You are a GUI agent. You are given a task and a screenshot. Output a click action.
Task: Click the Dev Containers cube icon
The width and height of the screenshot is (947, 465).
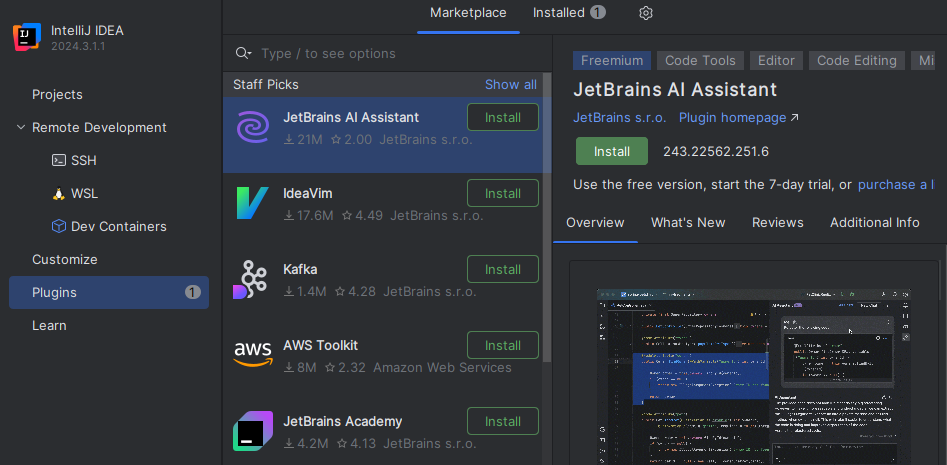pos(59,226)
